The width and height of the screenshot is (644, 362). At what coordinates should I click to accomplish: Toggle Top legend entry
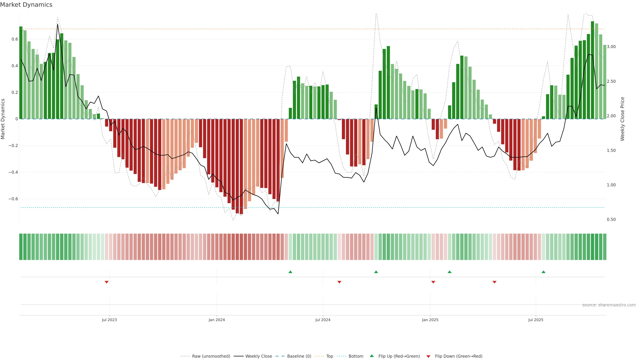pyautogui.click(x=329, y=356)
